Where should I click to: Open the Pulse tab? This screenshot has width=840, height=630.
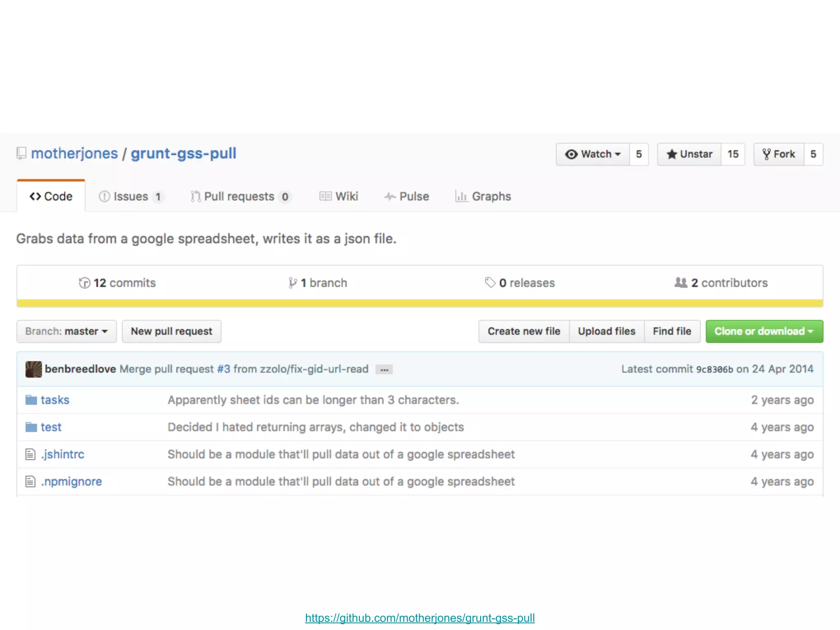click(407, 196)
